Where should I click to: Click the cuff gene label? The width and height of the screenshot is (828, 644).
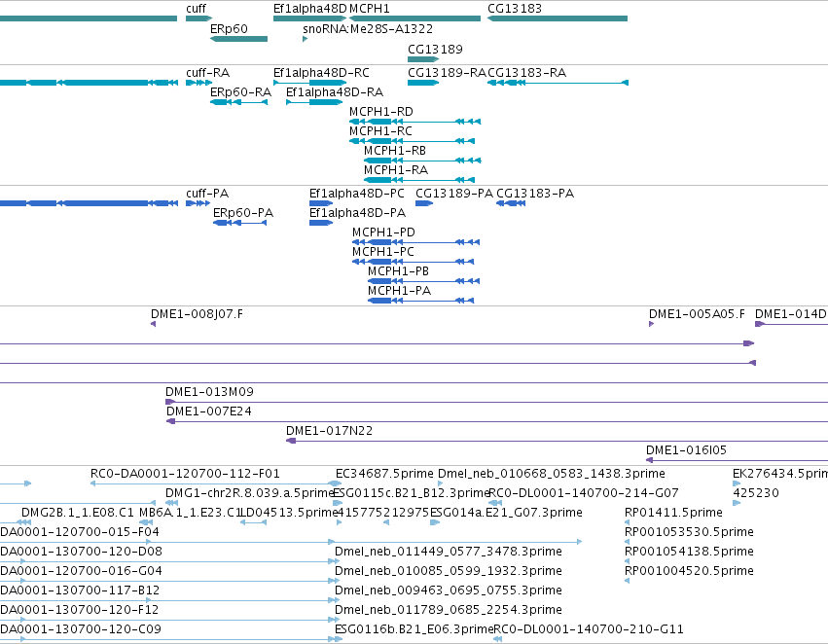(196, 9)
